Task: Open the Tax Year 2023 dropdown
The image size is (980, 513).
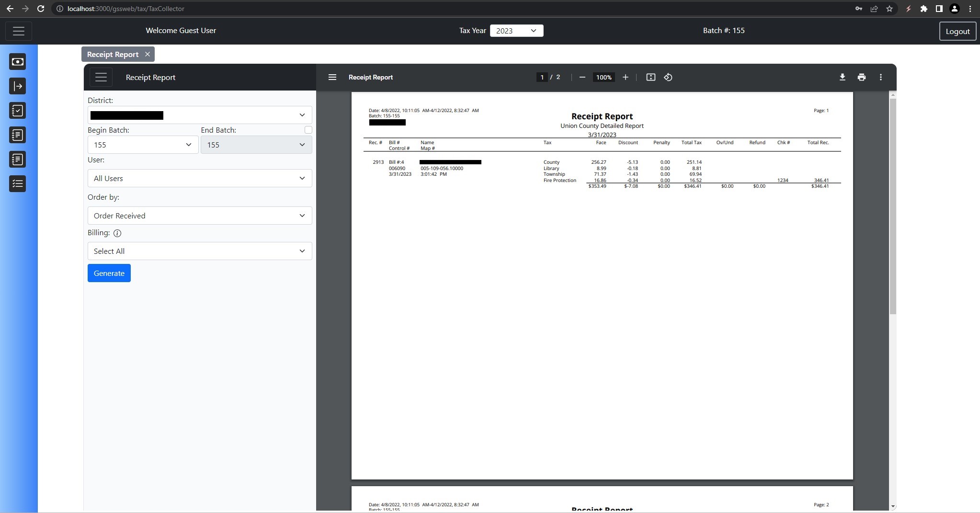Action: point(516,31)
